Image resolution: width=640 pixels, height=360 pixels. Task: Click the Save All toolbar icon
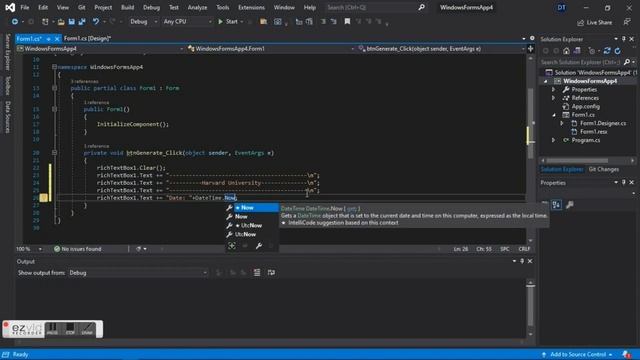pos(82,22)
